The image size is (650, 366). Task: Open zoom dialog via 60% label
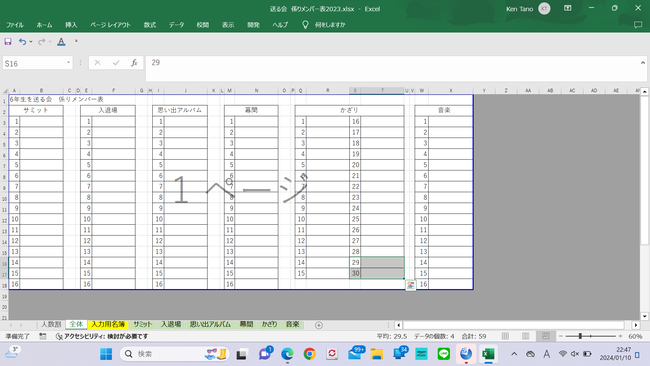tap(635, 337)
